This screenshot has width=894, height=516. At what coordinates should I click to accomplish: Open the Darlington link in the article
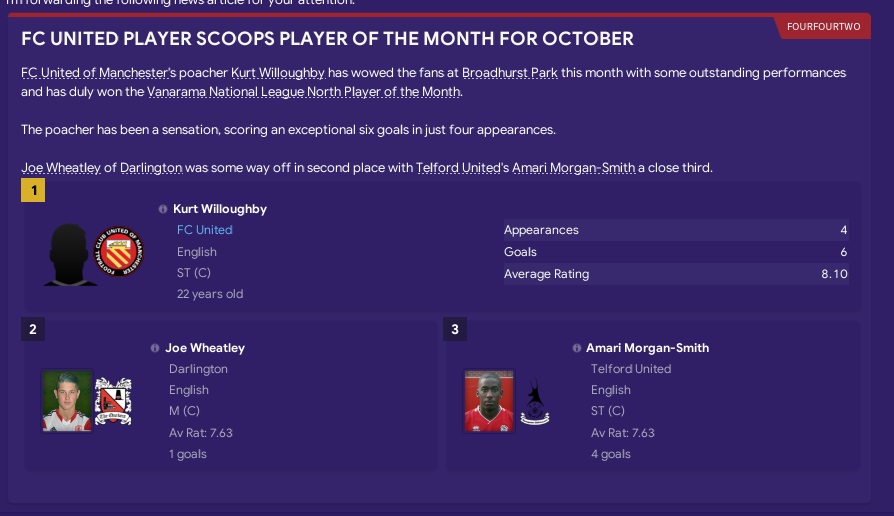[151, 168]
